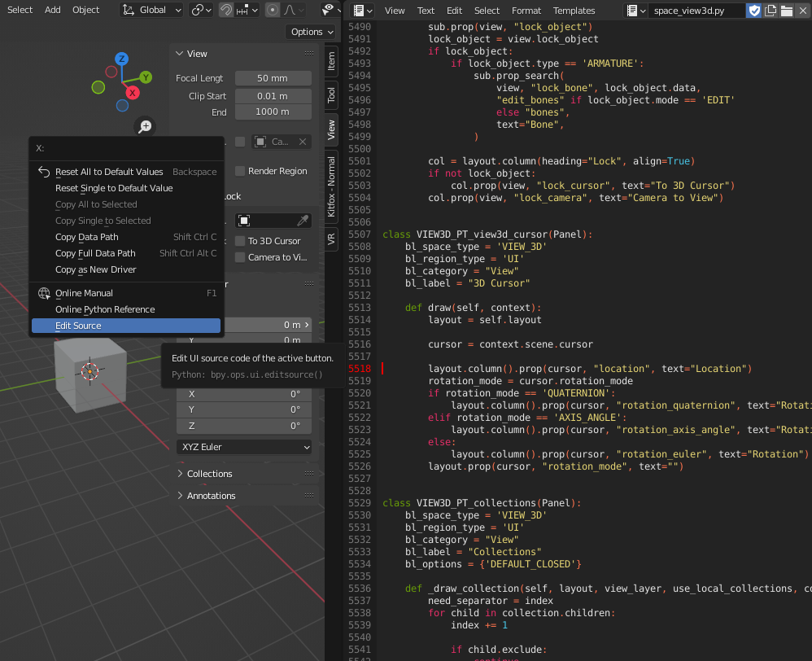Click code line 5518 with layout.column().prop
This screenshot has width=812, height=661.
[589, 368]
